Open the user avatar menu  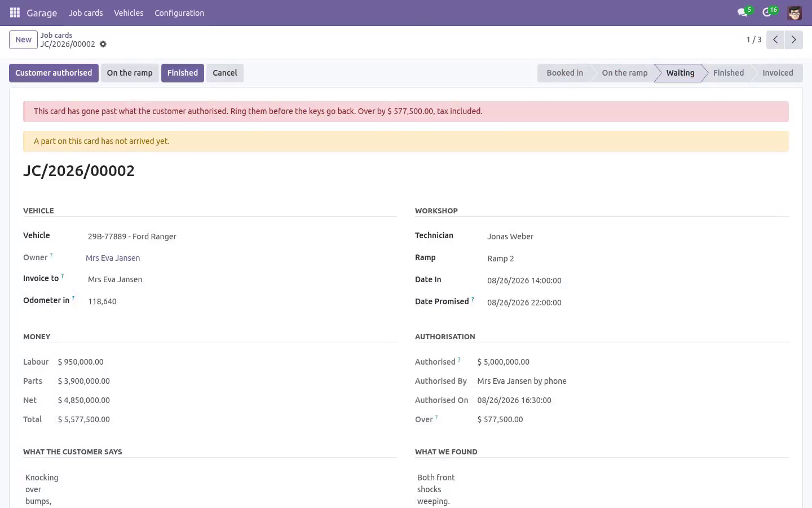[x=795, y=12]
